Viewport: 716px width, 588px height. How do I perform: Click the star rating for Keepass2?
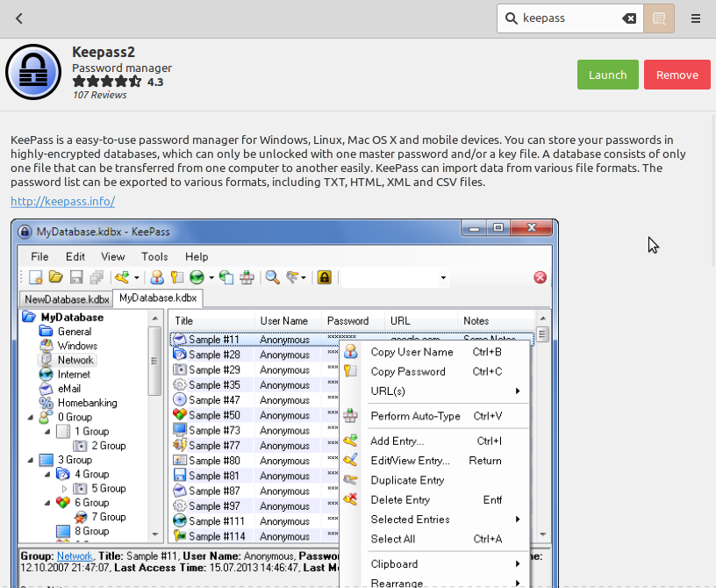pos(106,82)
